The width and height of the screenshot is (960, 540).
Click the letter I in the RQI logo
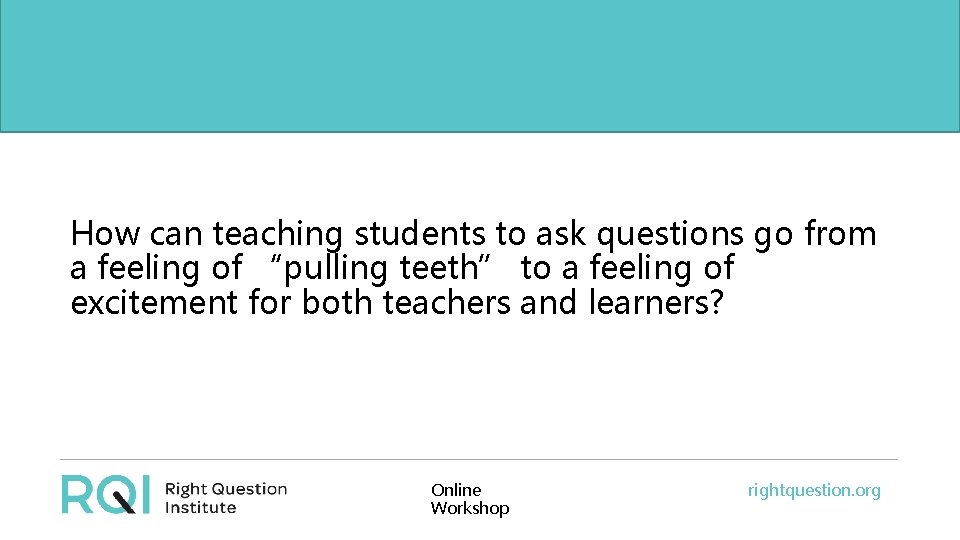coord(144,493)
